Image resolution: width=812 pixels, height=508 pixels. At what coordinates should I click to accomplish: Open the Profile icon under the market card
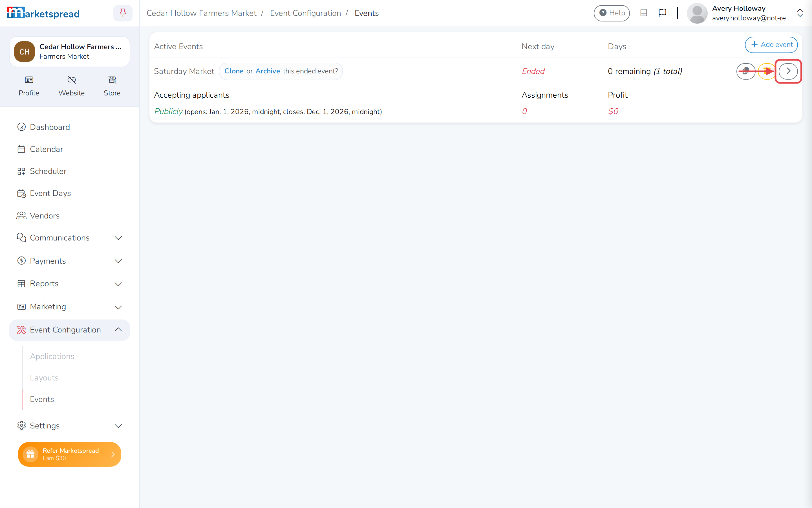coord(29,86)
